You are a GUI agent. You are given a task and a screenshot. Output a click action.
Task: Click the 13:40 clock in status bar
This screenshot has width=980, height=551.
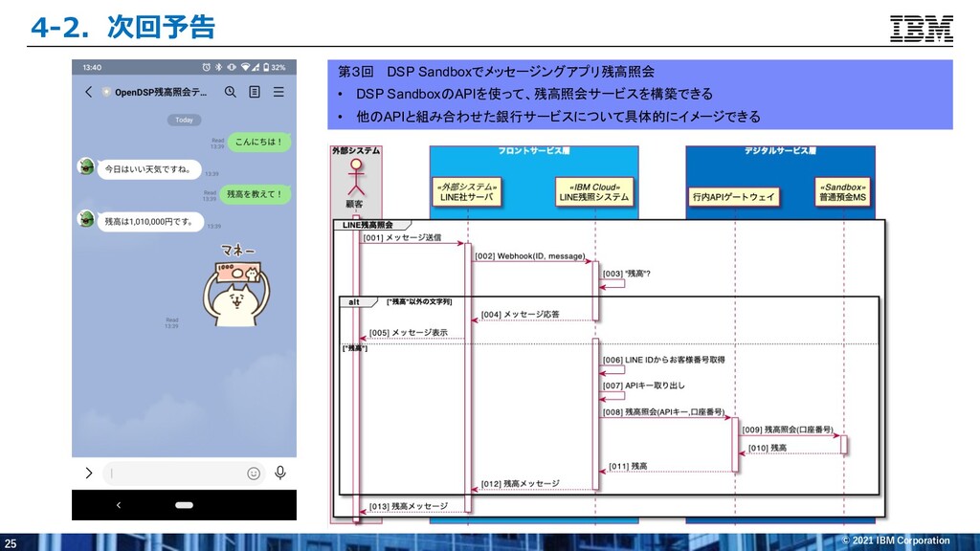tap(92, 67)
